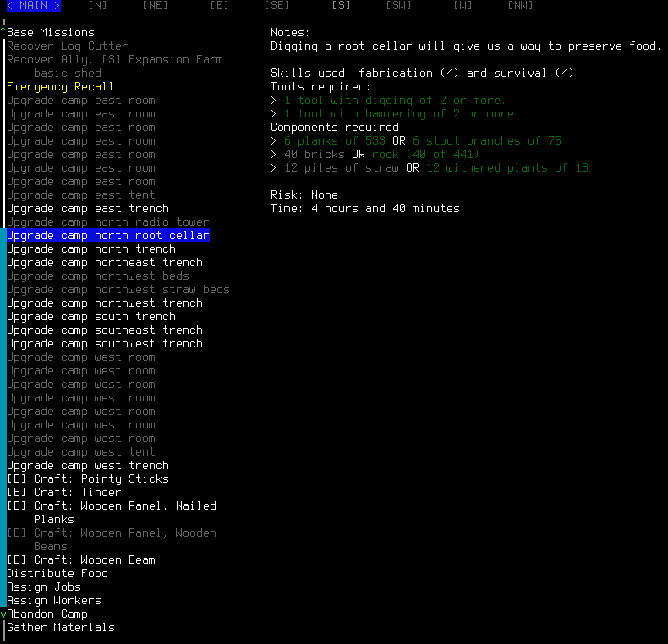The image size is (668, 644).
Task: Switch to the MAIN tab
Action: click(33, 6)
